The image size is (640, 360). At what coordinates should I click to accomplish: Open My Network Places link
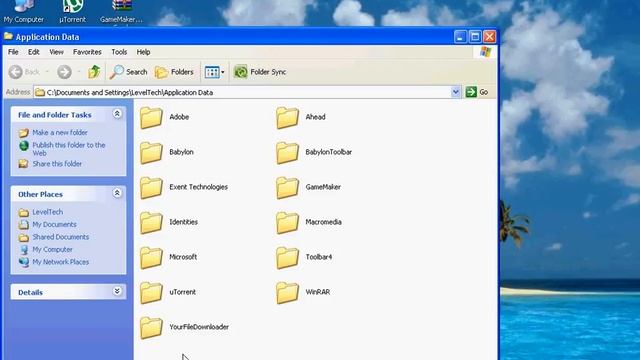click(x=60, y=262)
